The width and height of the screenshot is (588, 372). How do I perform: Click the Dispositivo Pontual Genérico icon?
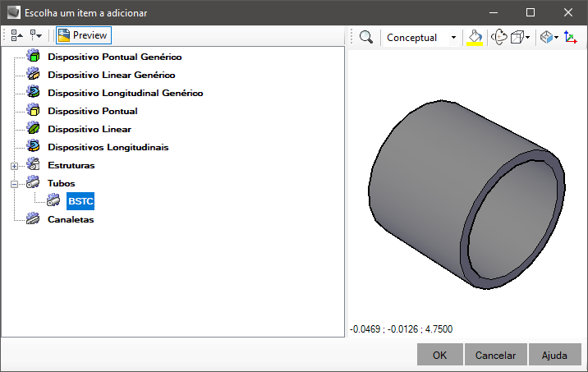(34, 56)
